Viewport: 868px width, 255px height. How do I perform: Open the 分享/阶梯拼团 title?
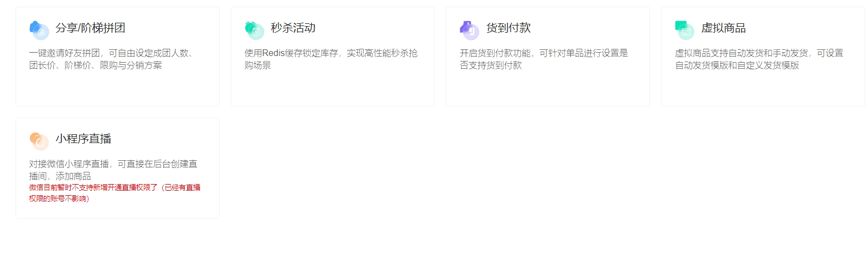pyautogui.click(x=90, y=28)
